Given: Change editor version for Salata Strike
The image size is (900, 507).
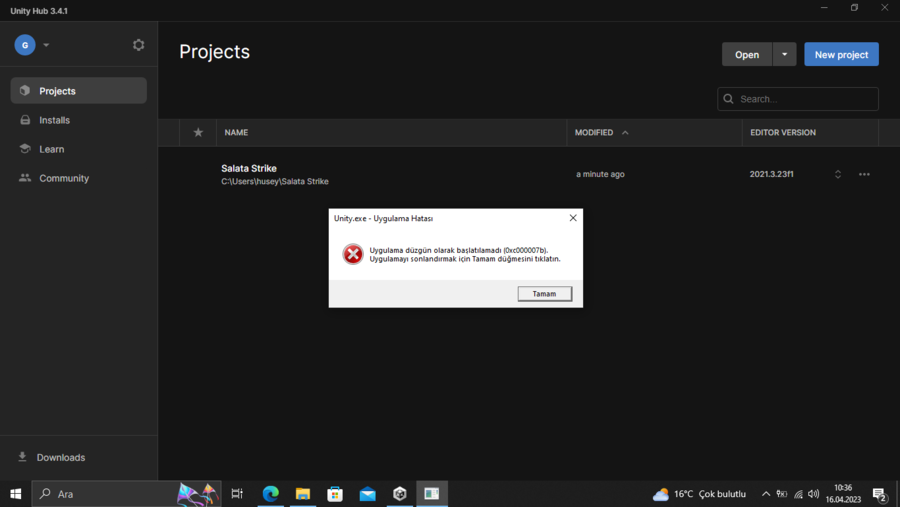Looking at the screenshot, I should 837,174.
